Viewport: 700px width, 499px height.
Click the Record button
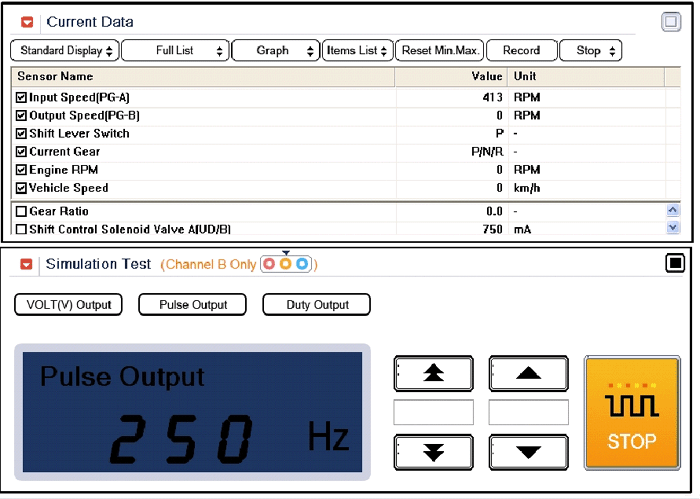pyautogui.click(x=521, y=50)
